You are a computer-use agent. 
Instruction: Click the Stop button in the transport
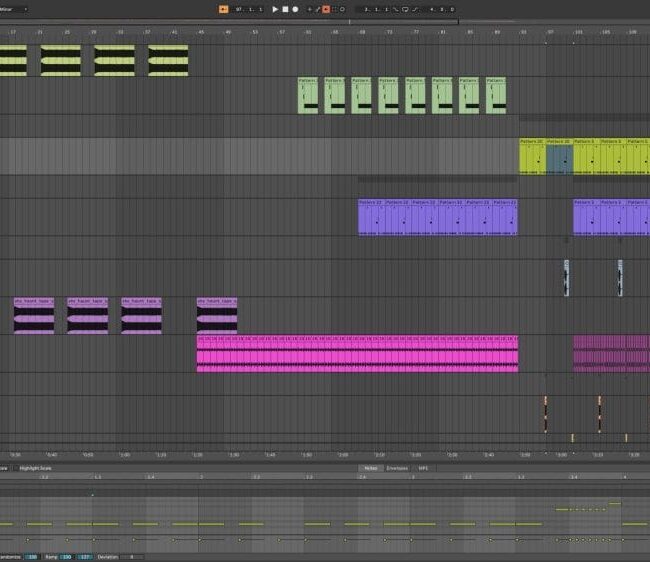click(284, 9)
